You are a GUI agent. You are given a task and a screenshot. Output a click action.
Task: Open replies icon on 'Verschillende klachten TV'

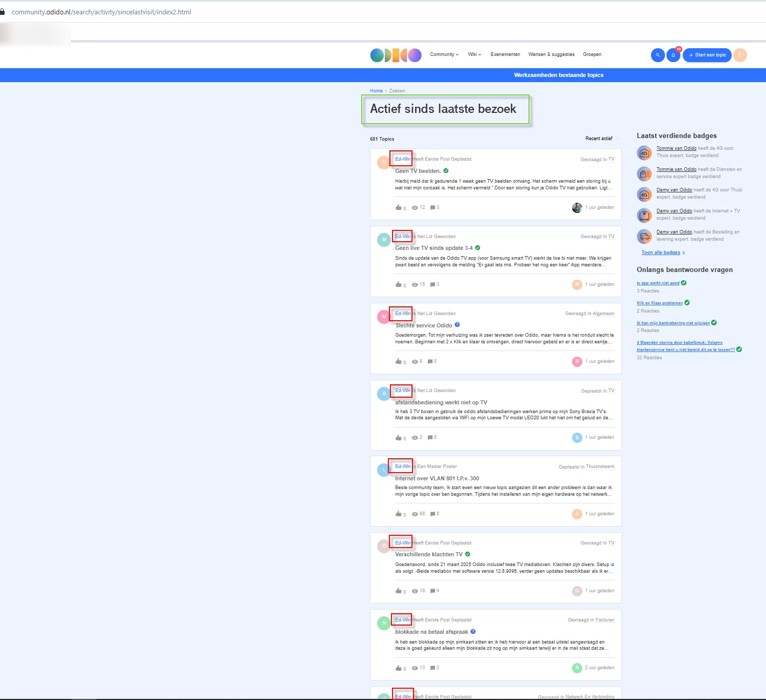[x=433, y=591]
